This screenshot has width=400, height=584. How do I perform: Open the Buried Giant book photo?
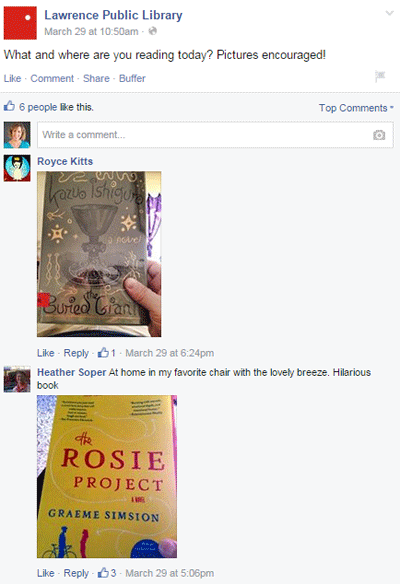[x=99, y=254]
